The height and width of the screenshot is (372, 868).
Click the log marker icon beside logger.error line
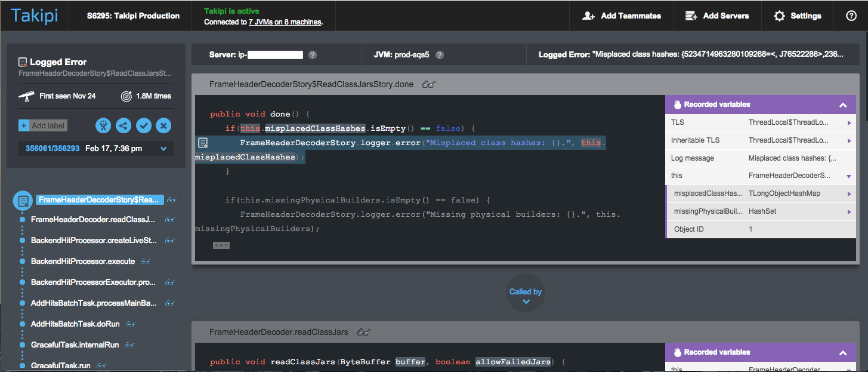[x=203, y=143]
